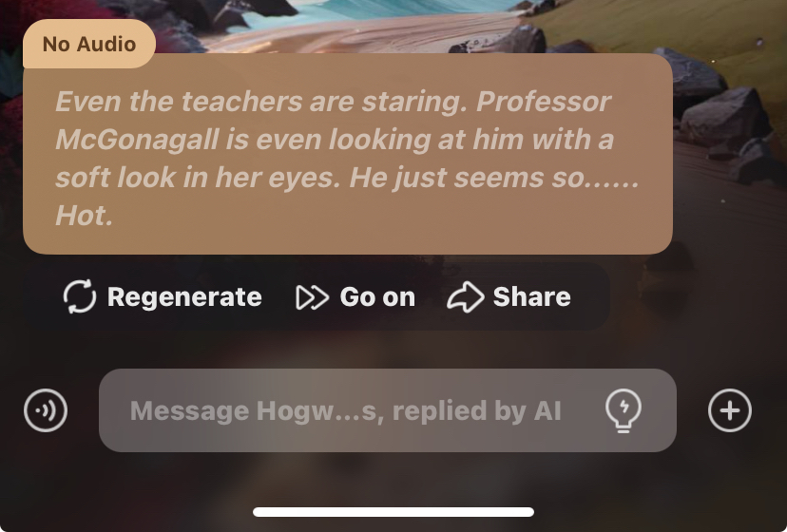
Task: Open voice input with the sound wave icon
Action: (46, 410)
